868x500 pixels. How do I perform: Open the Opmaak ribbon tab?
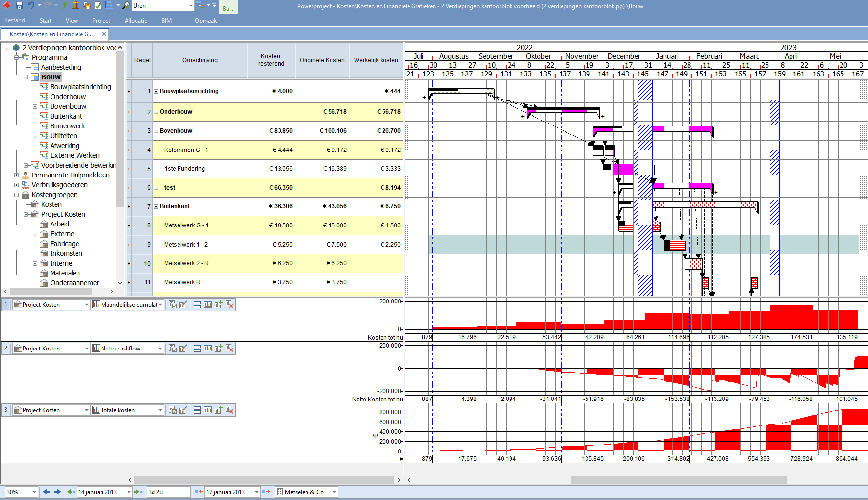tap(205, 20)
